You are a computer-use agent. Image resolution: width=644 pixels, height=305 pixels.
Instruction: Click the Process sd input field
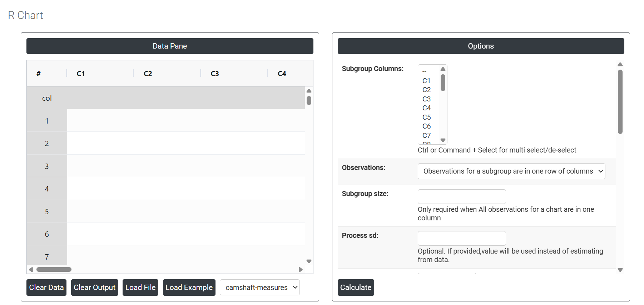[x=461, y=239]
